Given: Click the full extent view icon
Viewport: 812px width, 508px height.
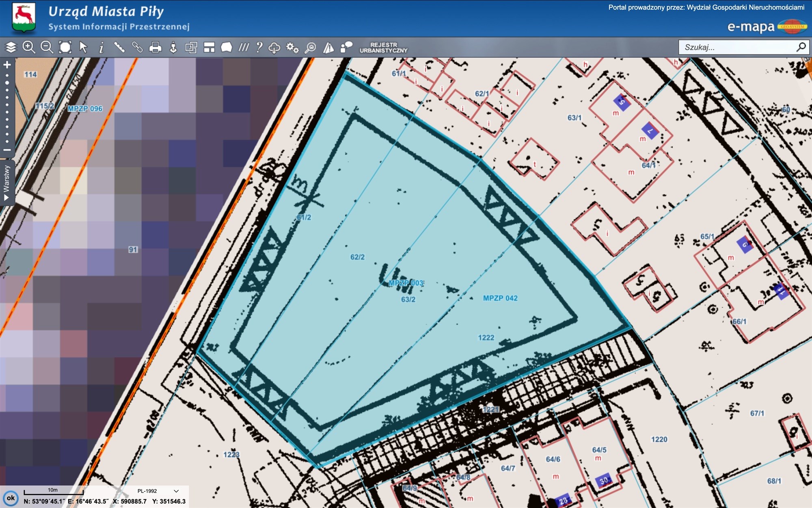Looking at the screenshot, I should tap(65, 48).
